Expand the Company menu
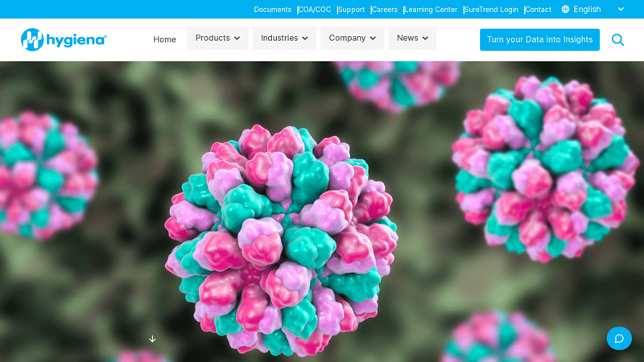Image resolution: width=644 pixels, height=362 pixels. (x=352, y=38)
